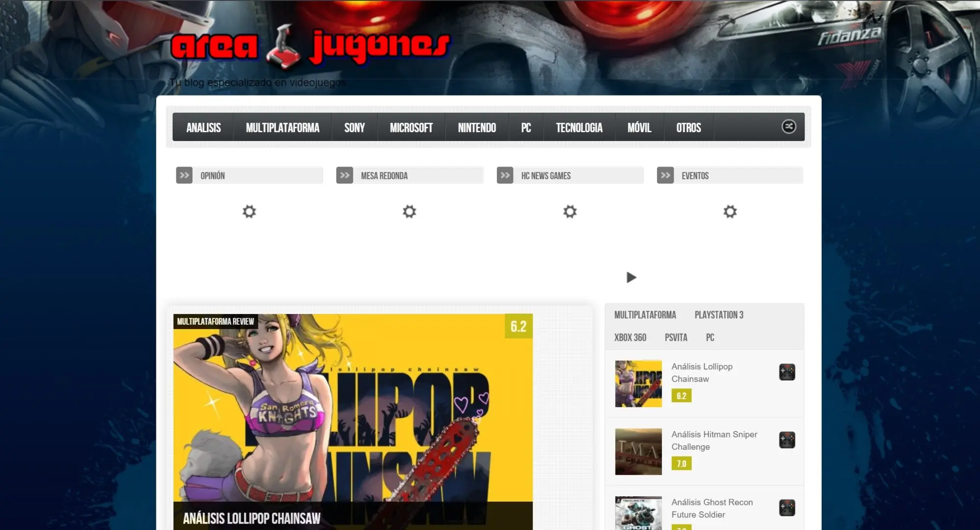Click the area jugones site logo
Viewport: 980px width, 530px height.
[x=310, y=48]
